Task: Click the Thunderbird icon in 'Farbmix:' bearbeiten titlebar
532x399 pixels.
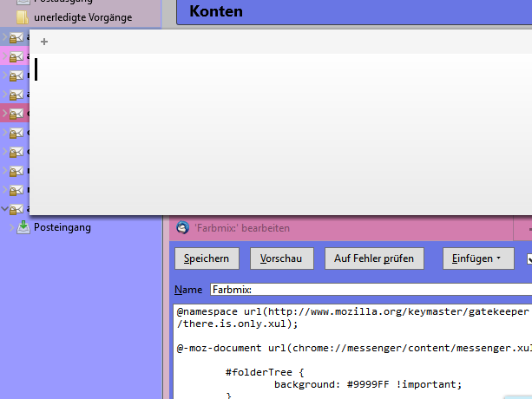Action: pos(183,228)
